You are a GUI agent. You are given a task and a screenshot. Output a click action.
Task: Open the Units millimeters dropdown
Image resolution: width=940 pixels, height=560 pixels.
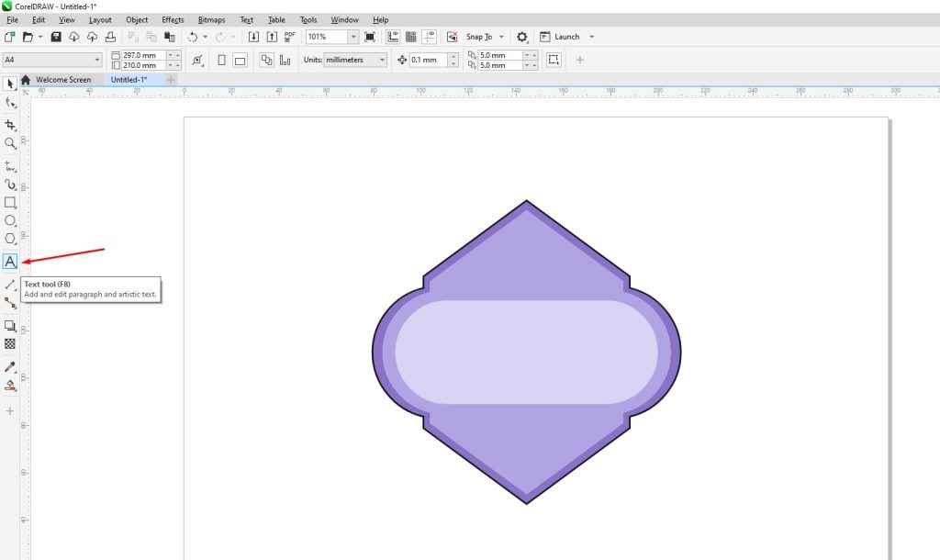pos(382,61)
